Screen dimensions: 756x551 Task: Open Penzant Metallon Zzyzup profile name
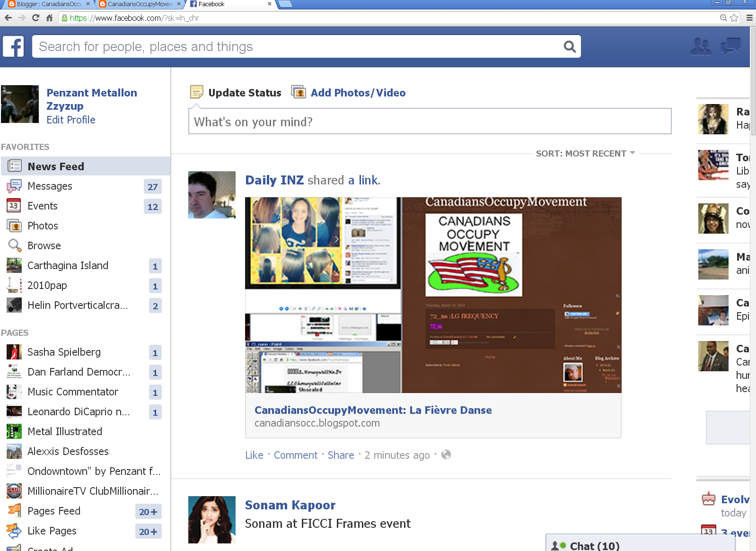coord(92,99)
